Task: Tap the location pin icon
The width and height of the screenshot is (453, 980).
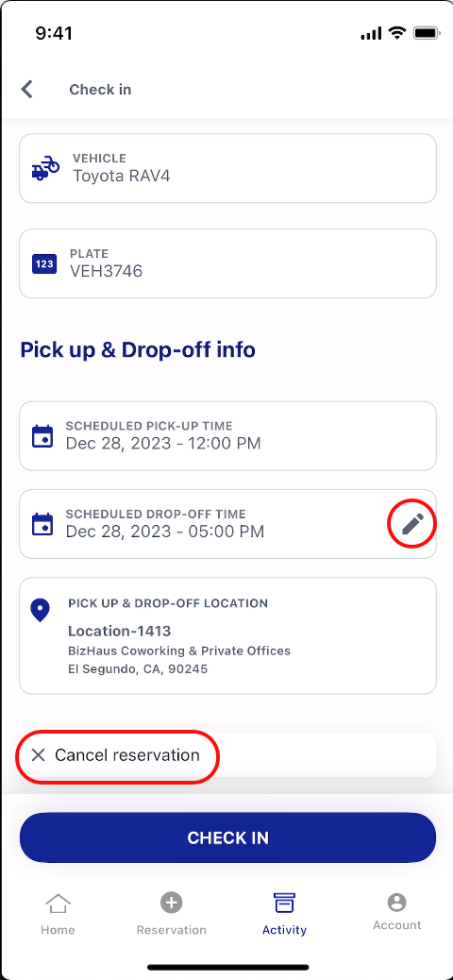Action: [x=40, y=611]
